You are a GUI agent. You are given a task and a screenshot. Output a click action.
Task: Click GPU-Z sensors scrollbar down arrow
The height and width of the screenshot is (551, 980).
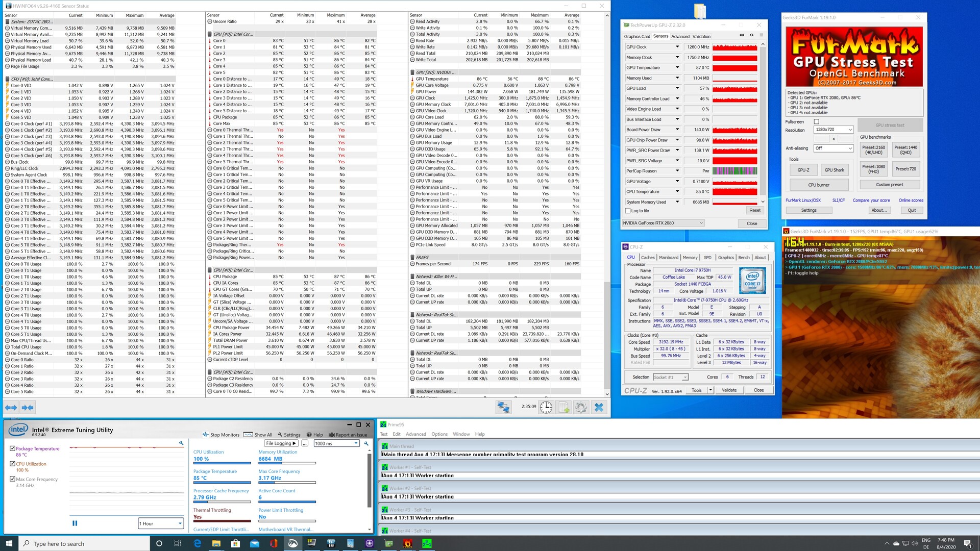[763, 202]
